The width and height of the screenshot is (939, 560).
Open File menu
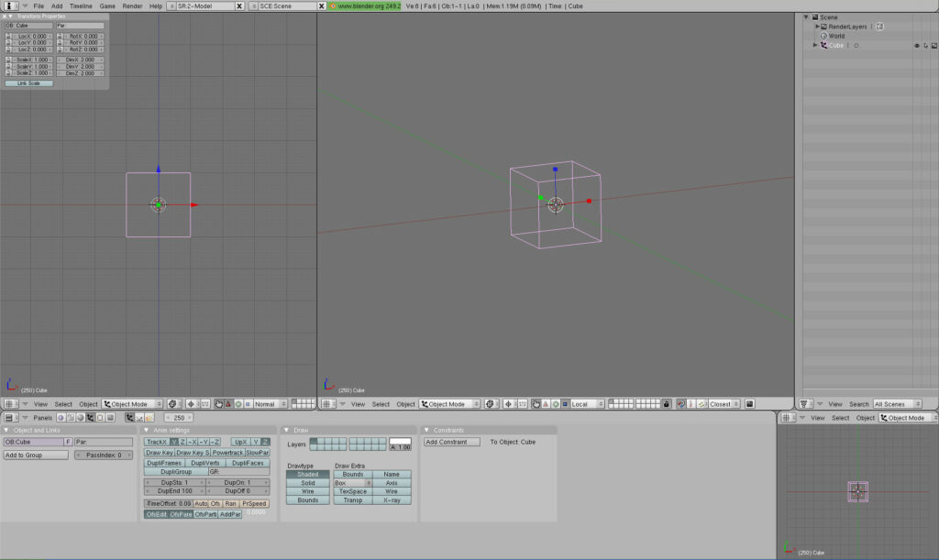(x=39, y=6)
